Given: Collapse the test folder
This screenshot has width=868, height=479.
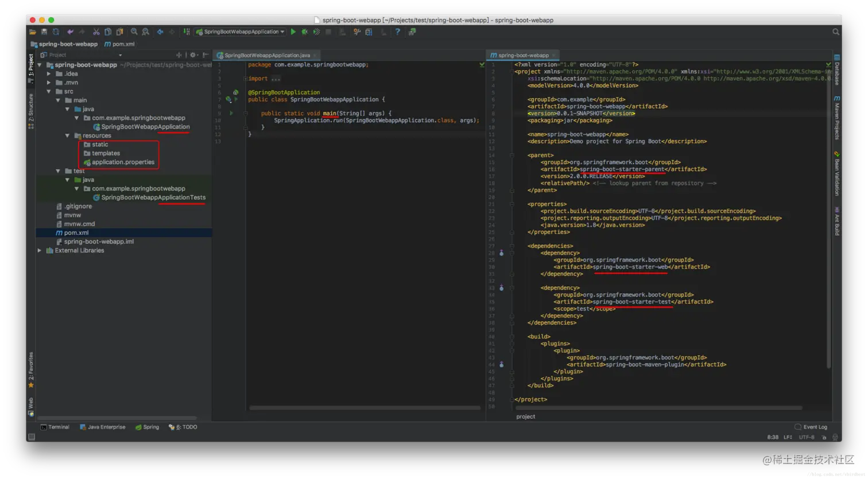Looking at the screenshot, I should 58,171.
